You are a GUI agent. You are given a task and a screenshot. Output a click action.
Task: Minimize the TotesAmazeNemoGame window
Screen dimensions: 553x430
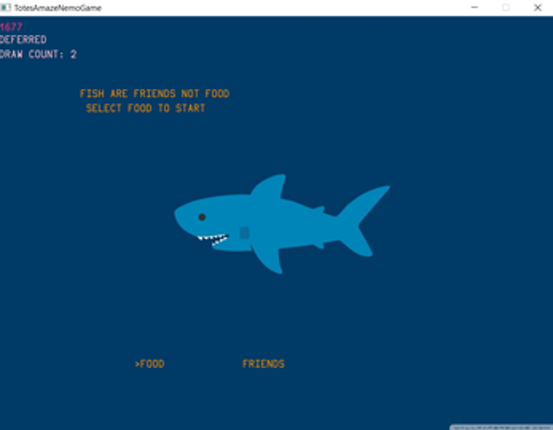[474, 7]
